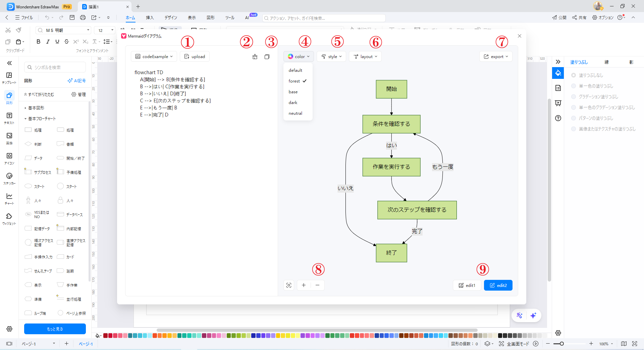Click the upload button

click(x=195, y=57)
